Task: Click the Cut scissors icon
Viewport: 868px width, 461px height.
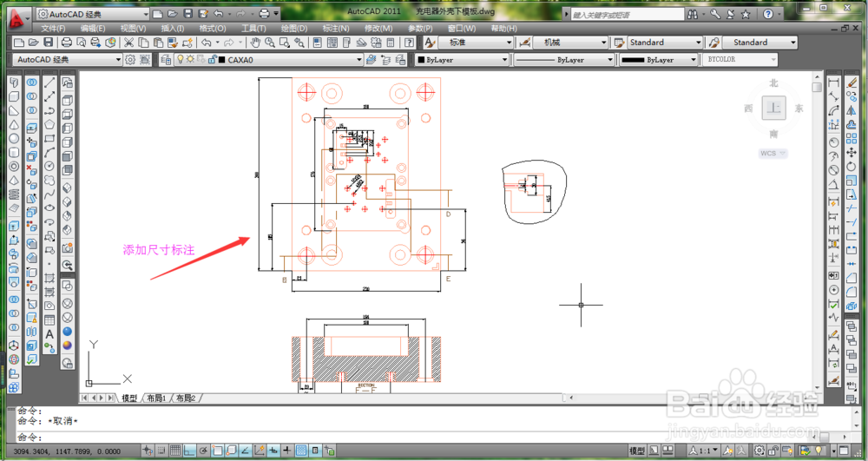Action: pos(128,43)
